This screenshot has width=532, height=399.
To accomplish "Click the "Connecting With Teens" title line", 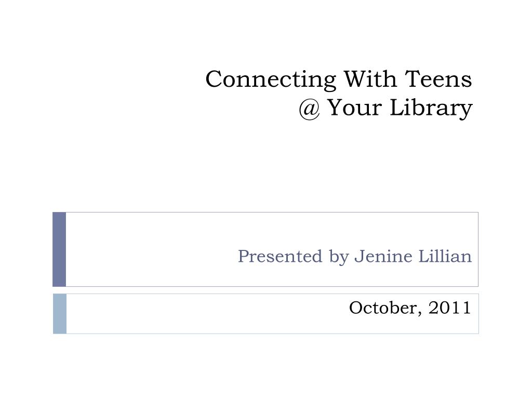I will tap(339, 80).
